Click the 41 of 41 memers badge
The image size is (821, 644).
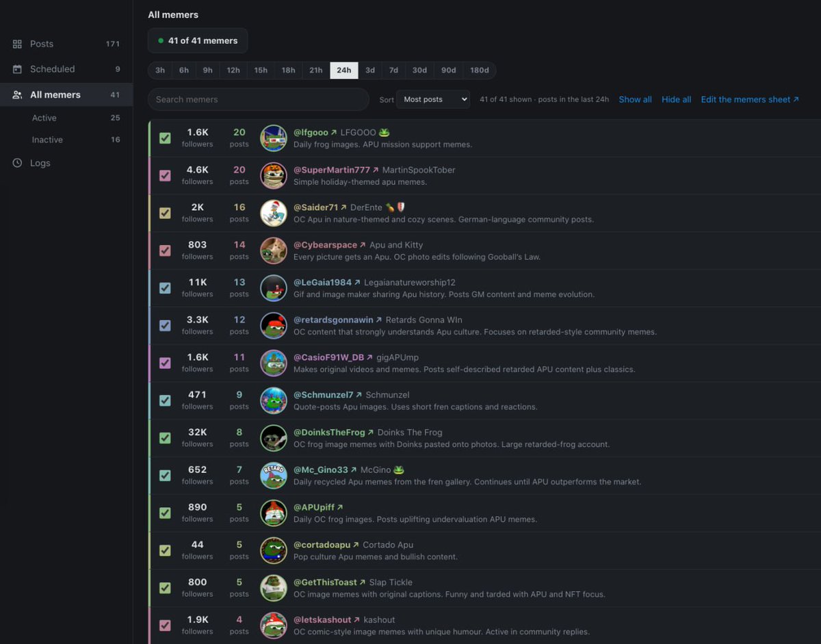[x=198, y=40]
